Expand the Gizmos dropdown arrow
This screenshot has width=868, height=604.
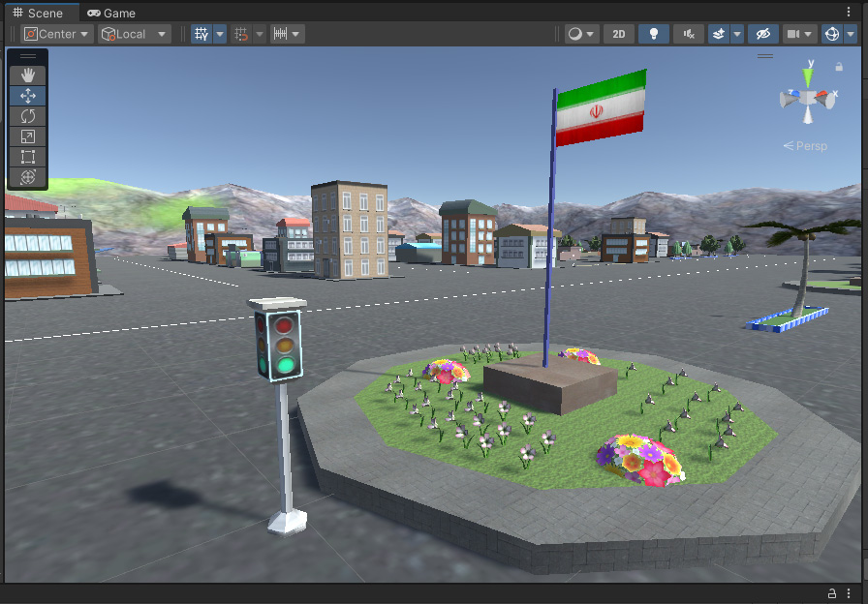click(851, 34)
